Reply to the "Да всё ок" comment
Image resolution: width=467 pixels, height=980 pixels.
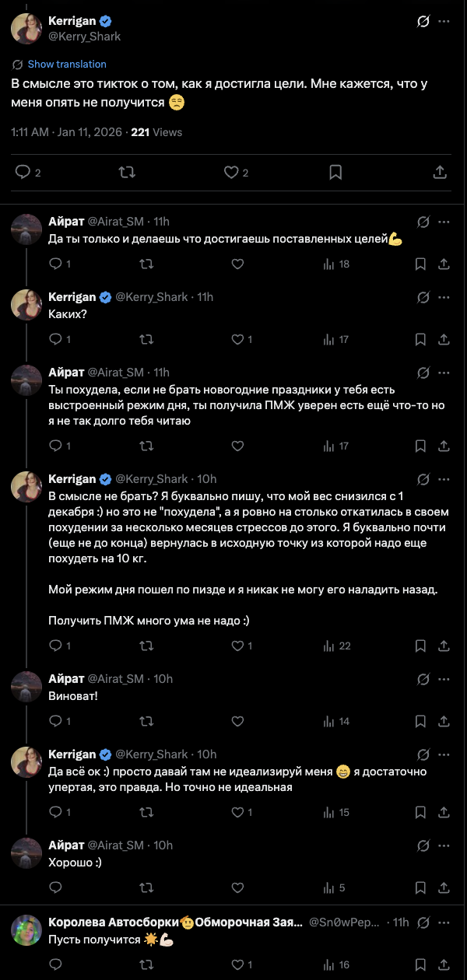[55, 813]
